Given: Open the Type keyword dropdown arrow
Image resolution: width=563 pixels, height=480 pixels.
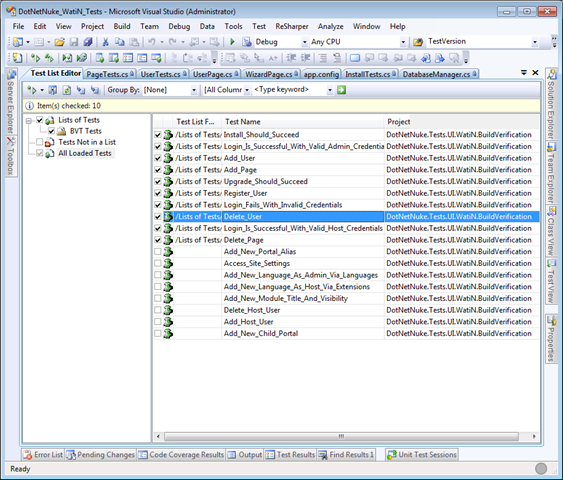Looking at the screenshot, I should [330, 90].
